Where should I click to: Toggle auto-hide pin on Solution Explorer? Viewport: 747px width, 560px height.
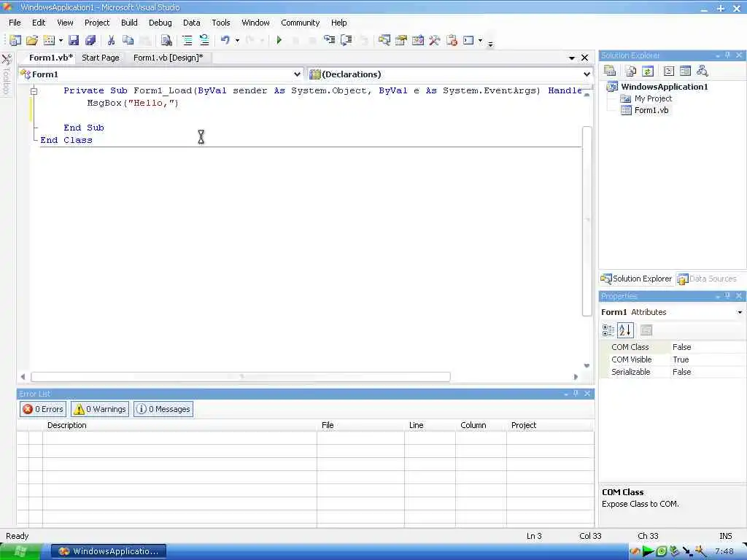(727, 55)
